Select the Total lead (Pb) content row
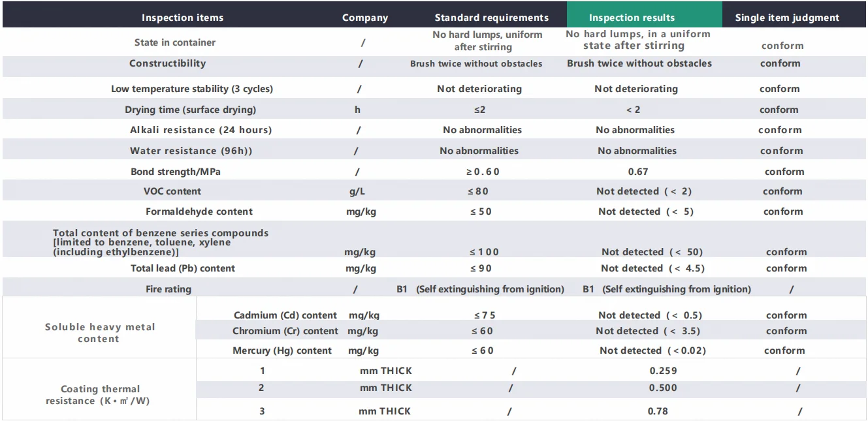 tap(434, 268)
